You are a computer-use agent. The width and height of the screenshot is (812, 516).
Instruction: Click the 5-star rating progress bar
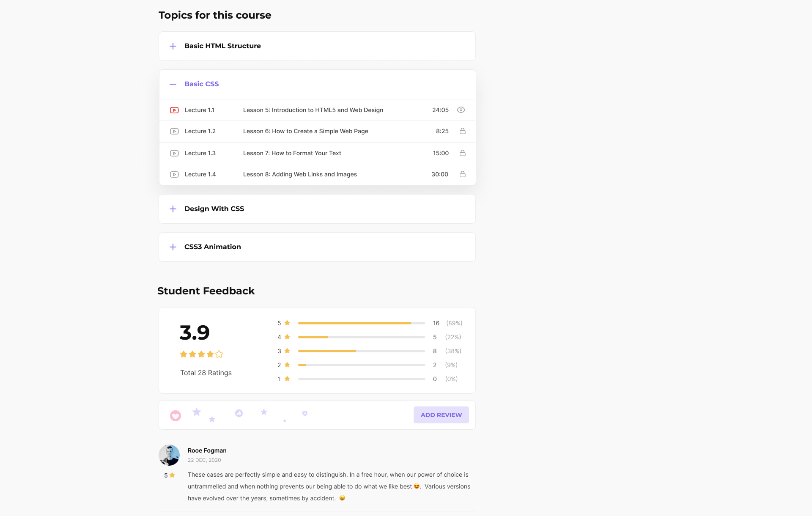(362, 323)
